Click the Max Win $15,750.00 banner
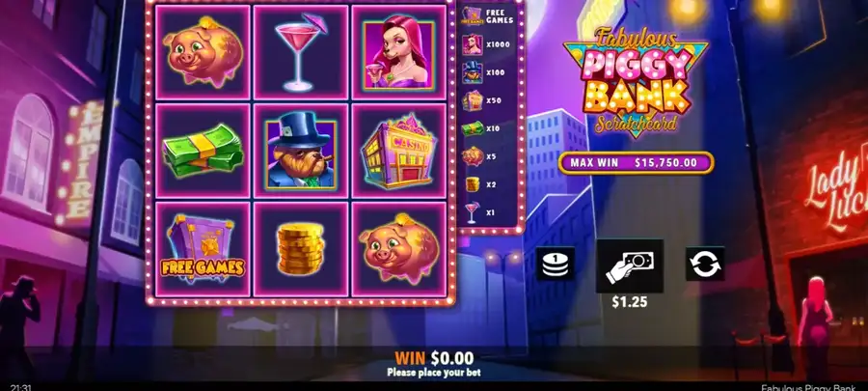Image resolution: width=868 pixels, height=391 pixels. (x=637, y=163)
